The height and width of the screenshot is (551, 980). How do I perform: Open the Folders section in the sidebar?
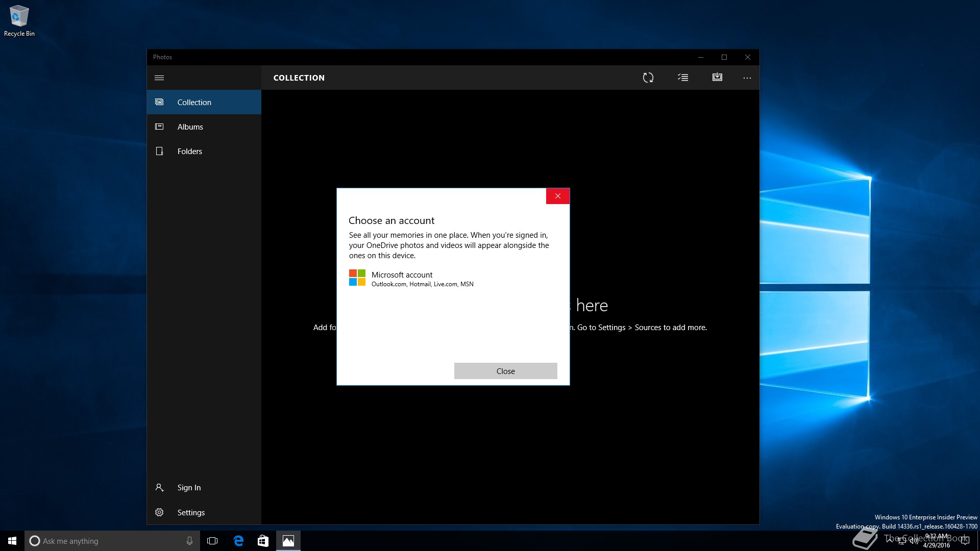pos(189,151)
